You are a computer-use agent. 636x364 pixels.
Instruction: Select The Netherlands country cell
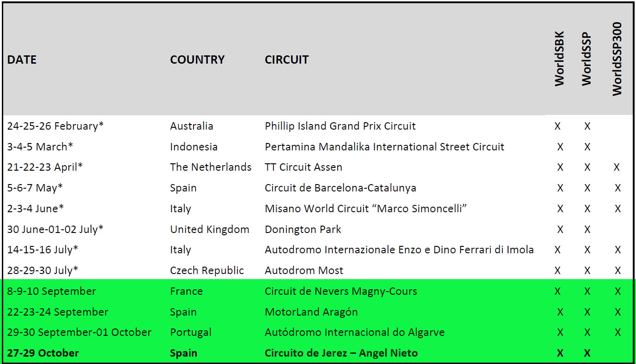pyautogui.click(x=211, y=167)
